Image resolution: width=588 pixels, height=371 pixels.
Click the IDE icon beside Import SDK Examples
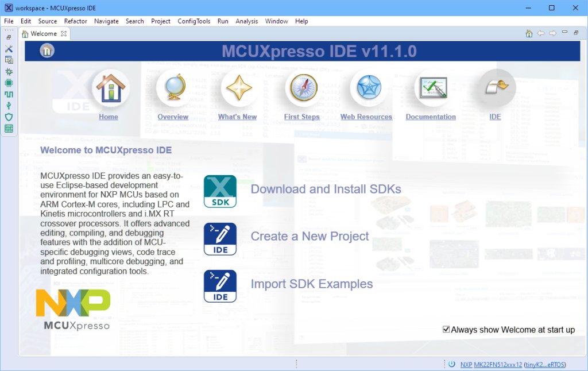tap(220, 286)
